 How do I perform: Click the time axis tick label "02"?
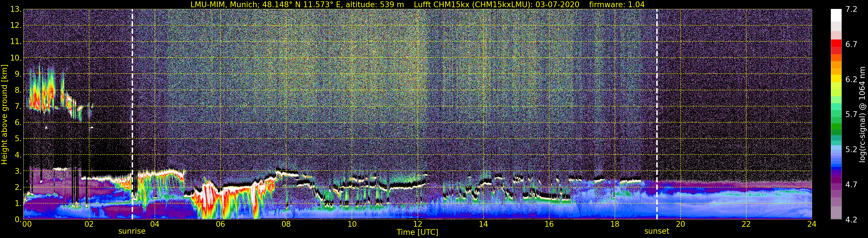(x=89, y=224)
